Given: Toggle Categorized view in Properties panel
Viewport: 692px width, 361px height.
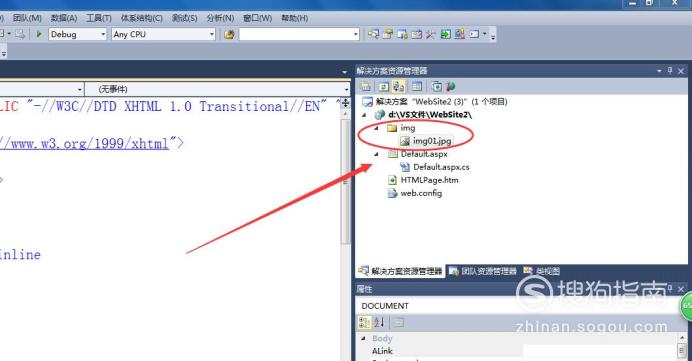Looking at the screenshot, I should tap(364, 323).
